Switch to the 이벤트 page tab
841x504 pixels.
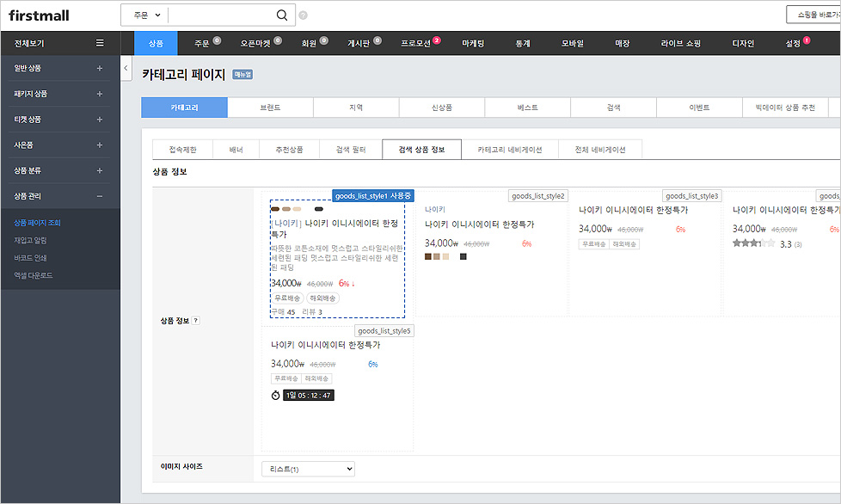coord(699,108)
